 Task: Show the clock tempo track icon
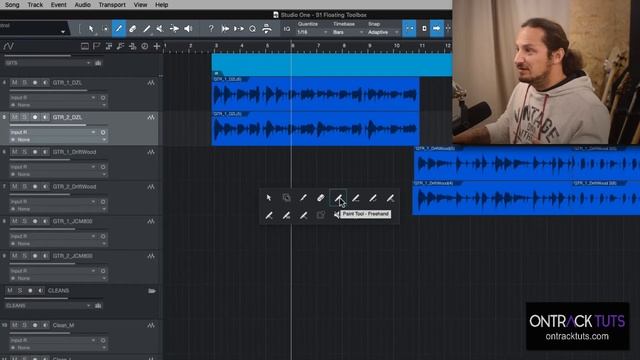click(x=144, y=46)
